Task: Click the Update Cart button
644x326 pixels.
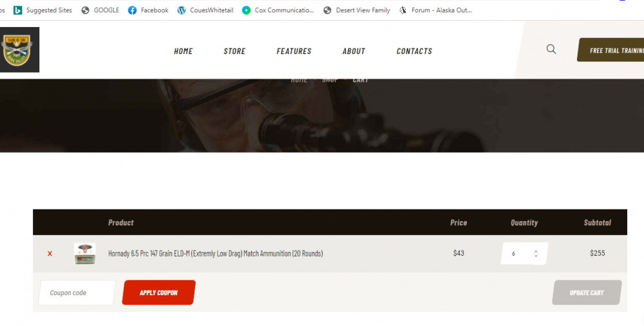Action: [587, 292]
